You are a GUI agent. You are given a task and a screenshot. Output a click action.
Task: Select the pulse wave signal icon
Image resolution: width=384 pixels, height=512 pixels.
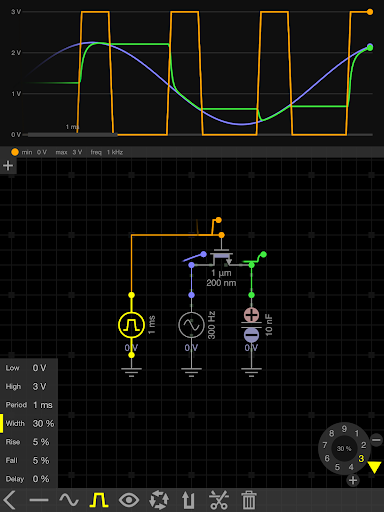(x=99, y=500)
